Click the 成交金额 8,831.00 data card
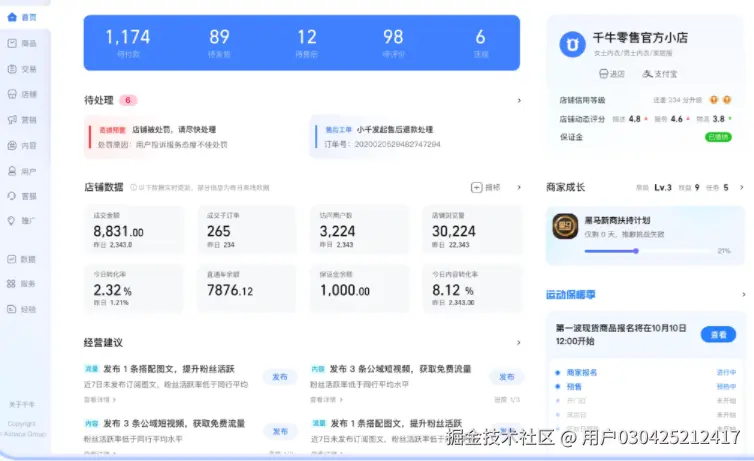Screen dimensions: 754x461 click(x=134, y=230)
